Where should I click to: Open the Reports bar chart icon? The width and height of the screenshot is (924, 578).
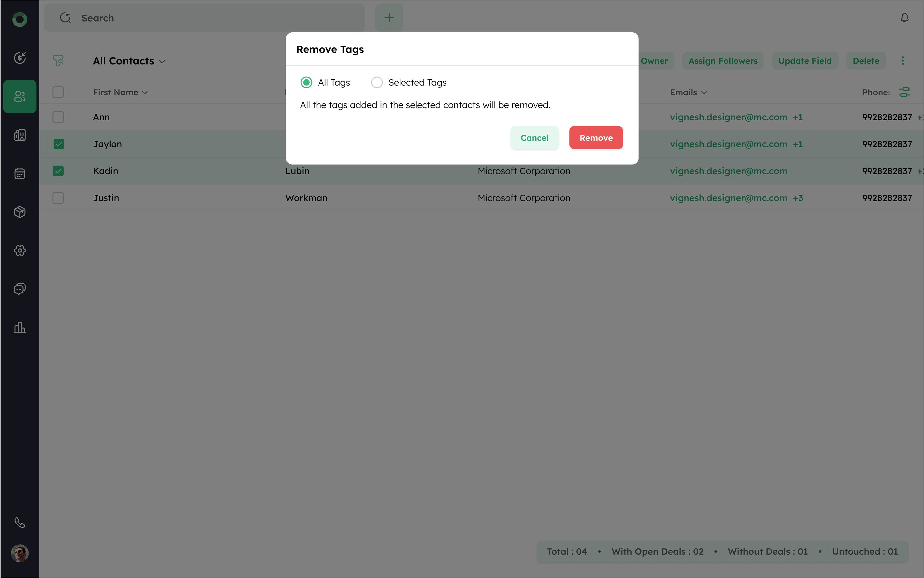point(19,327)
